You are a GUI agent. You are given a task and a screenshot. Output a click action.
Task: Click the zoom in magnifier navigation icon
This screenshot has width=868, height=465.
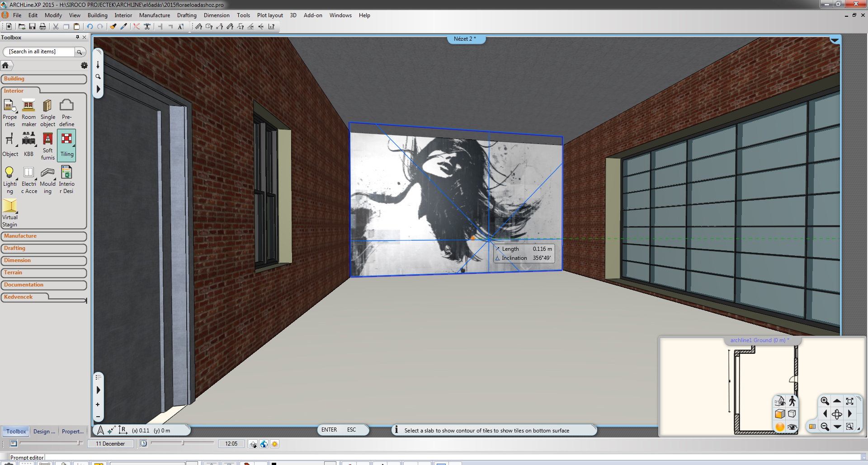coord(825,401)
